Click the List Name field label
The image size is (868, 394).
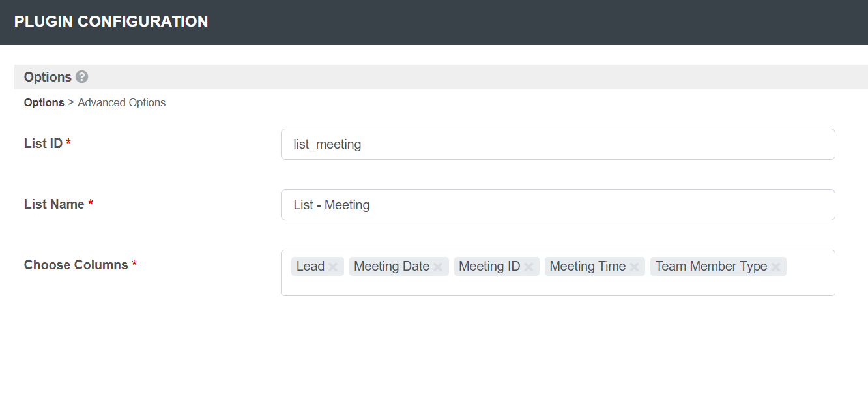click(x=54, y=204)
